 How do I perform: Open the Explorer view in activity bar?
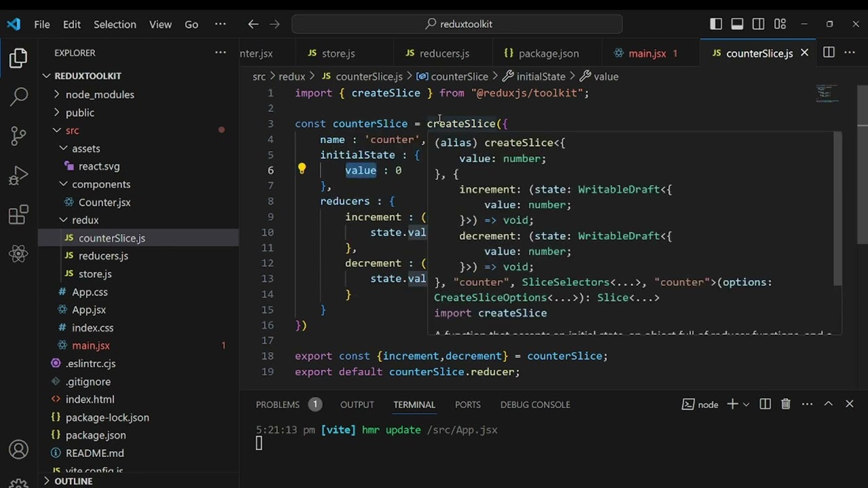(x=18, y=58)
